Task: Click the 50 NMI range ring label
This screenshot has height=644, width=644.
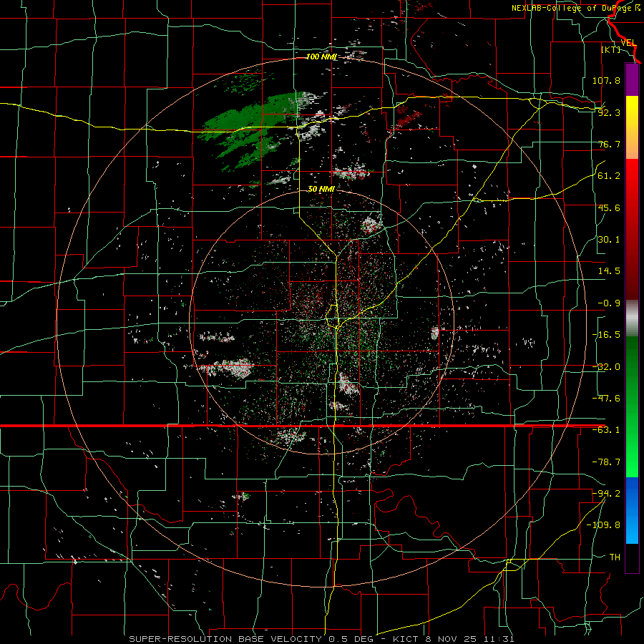Action: coord(321,189)
